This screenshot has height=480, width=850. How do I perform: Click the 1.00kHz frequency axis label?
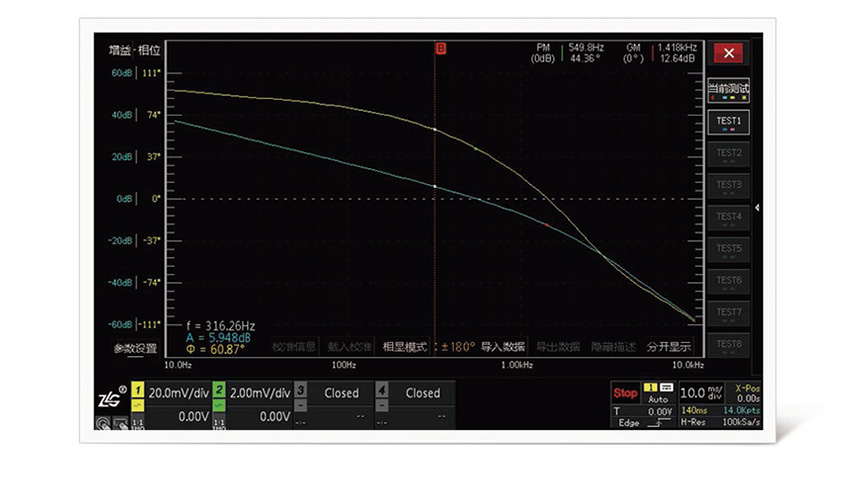point(516,365)
